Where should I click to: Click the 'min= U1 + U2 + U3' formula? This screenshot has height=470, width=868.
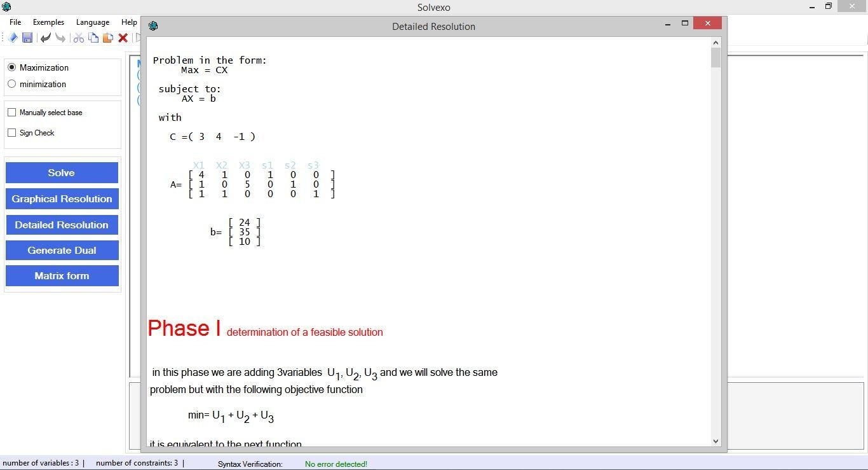[231, 416]
